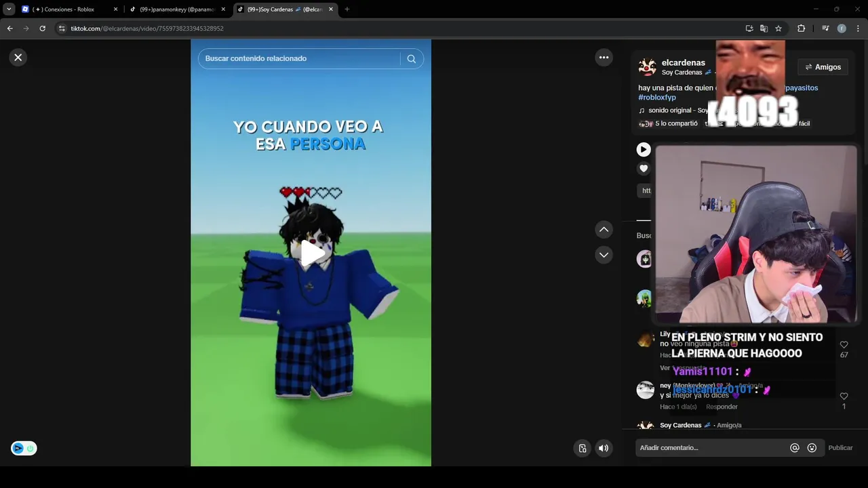
Task: Open the Chrome profile avatar
Action: 842,28
